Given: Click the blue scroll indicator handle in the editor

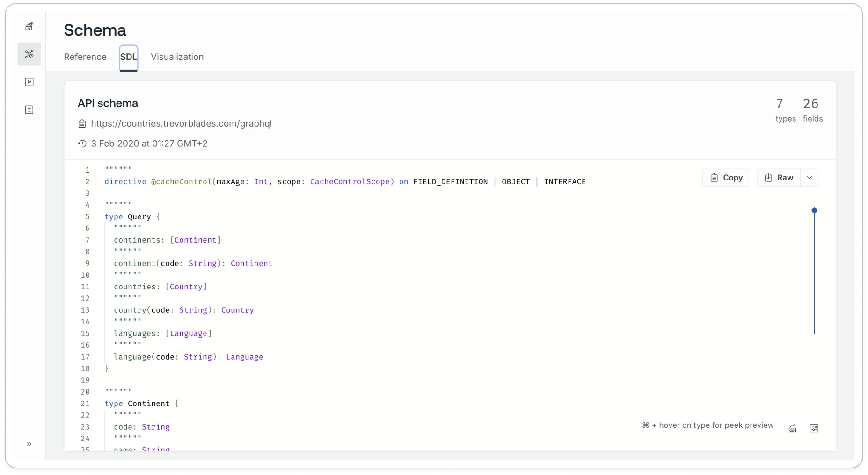Looking at the screenshot, I should click(x=814, y=210).
